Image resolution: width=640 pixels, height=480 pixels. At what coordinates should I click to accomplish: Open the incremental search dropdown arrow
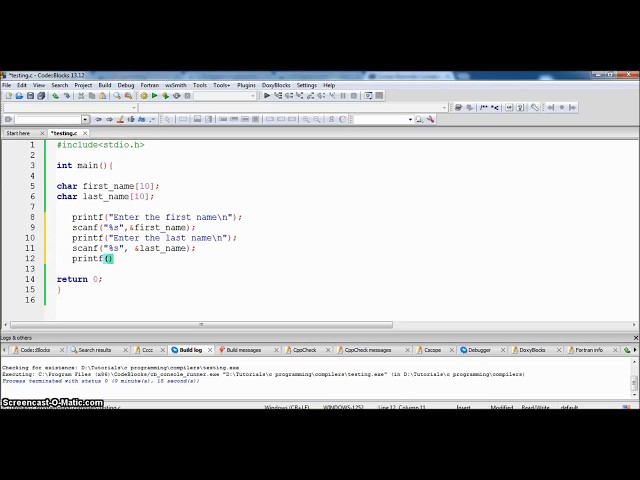pos(410,120)
